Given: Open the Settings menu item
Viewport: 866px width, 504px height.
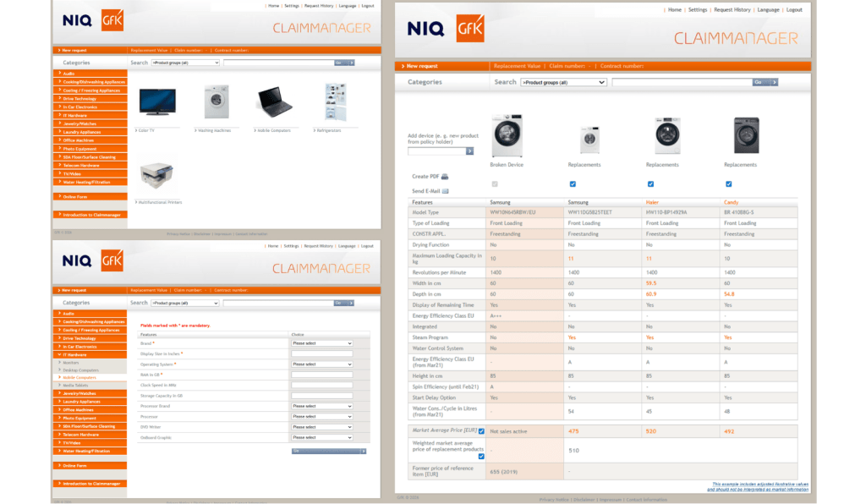Looking at the screenshot, I should (x=698, y=10).
